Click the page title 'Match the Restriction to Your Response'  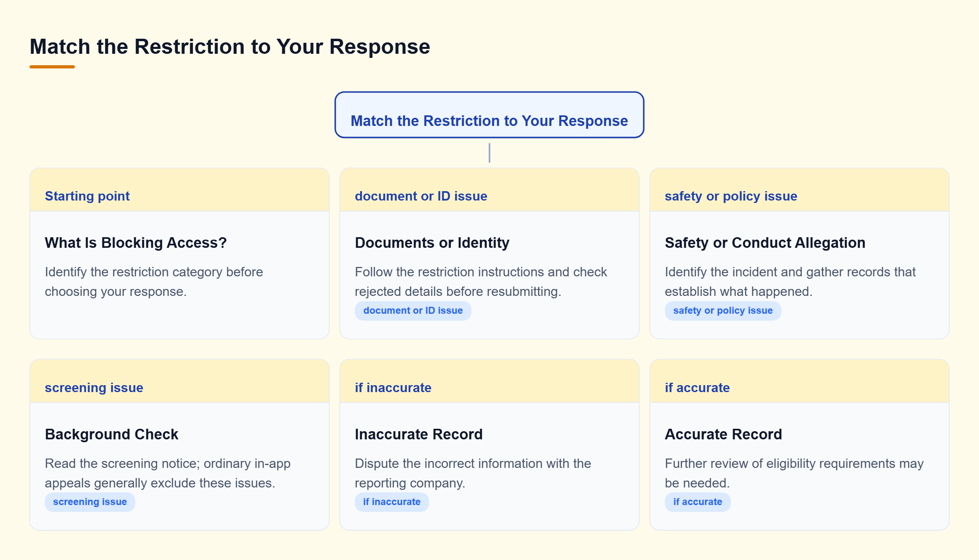[230, 46]
